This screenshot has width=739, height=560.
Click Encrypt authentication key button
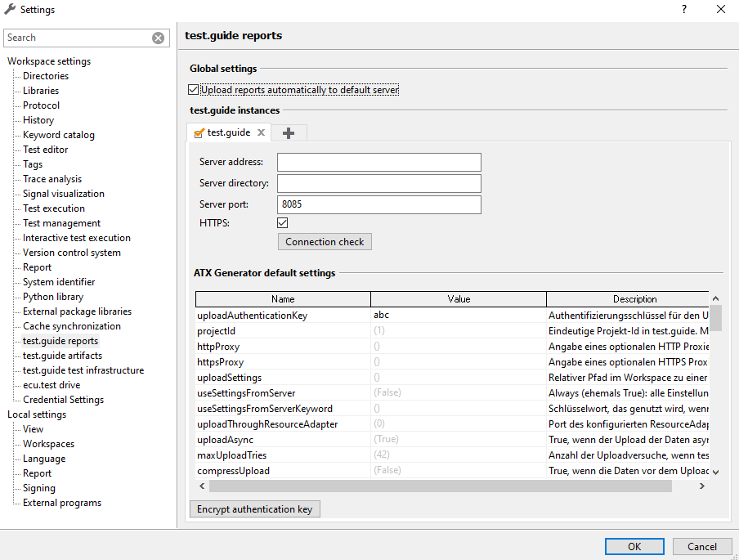click(254, 509)
